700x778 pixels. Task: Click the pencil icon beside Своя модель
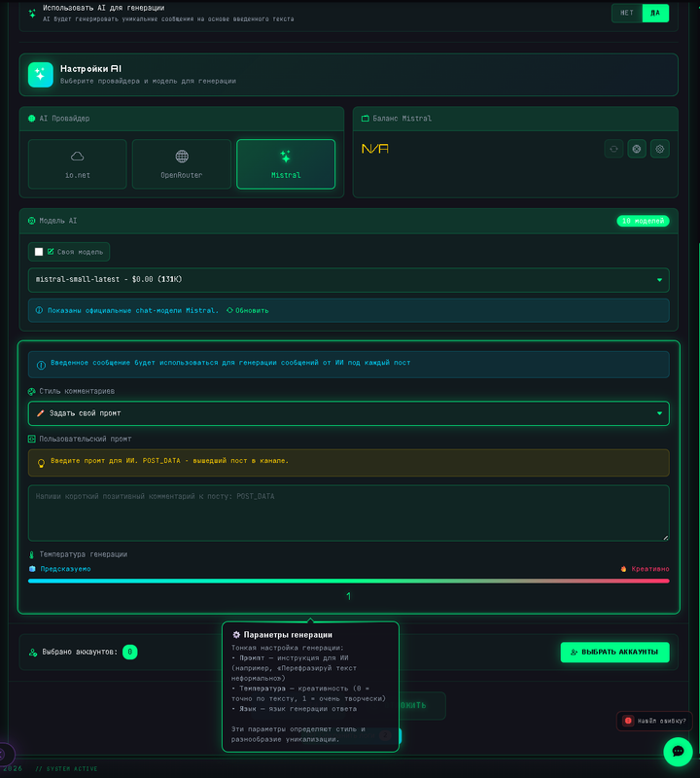click(x=51, y=252)
